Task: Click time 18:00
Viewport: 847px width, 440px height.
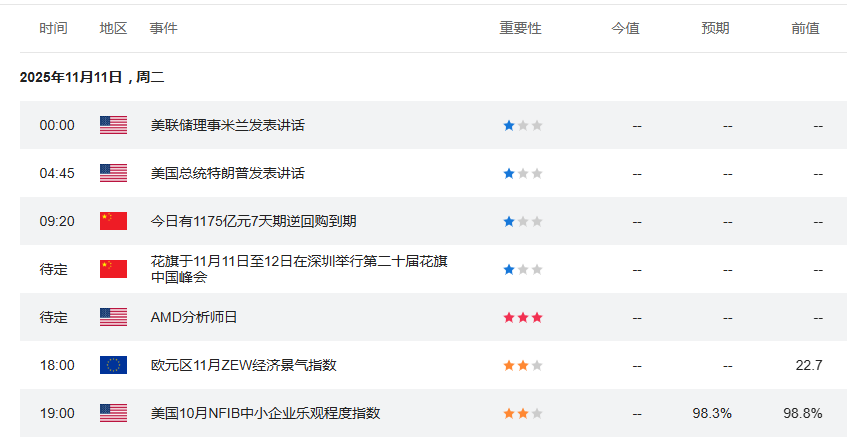Action: tap(57, 365)
